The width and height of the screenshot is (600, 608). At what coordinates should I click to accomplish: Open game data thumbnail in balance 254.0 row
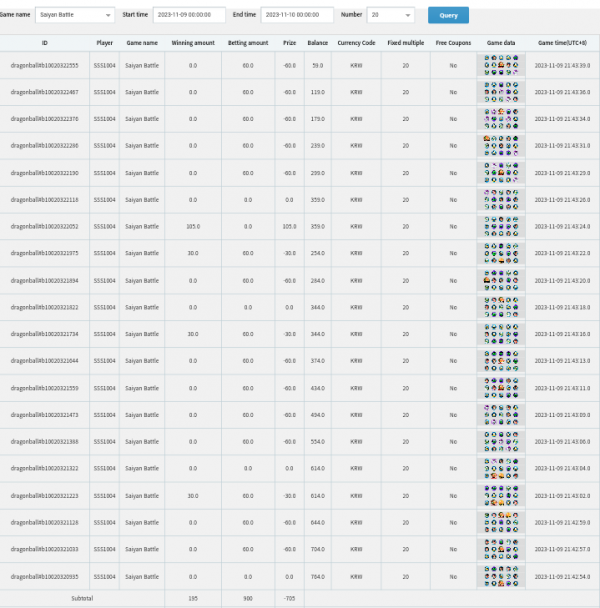501,253
